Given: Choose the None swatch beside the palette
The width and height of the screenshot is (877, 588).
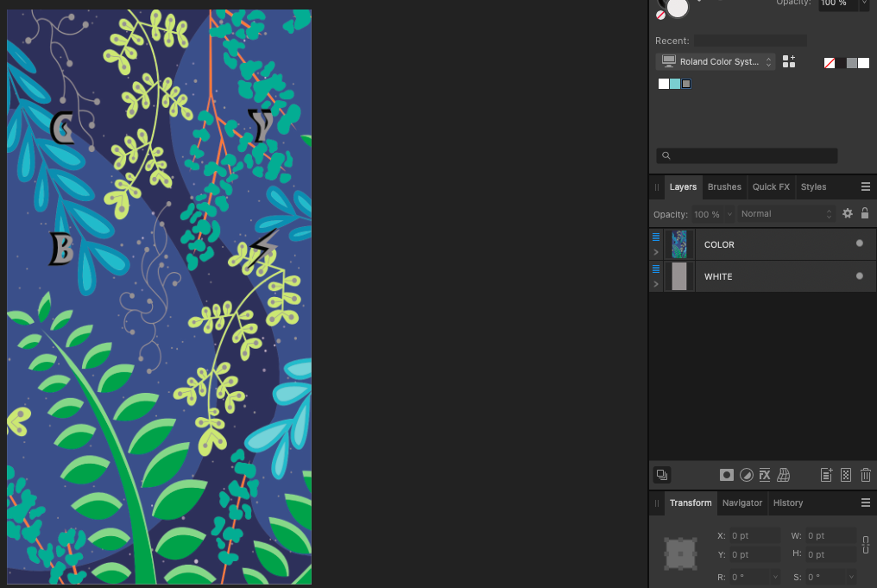Looking at the screenshot, I should click(x=830, y=63).
